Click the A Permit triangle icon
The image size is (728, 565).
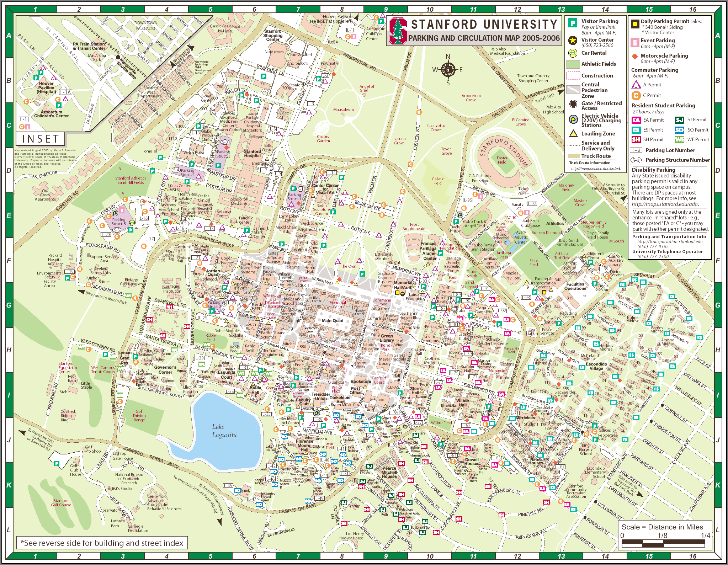click(636, 85)
